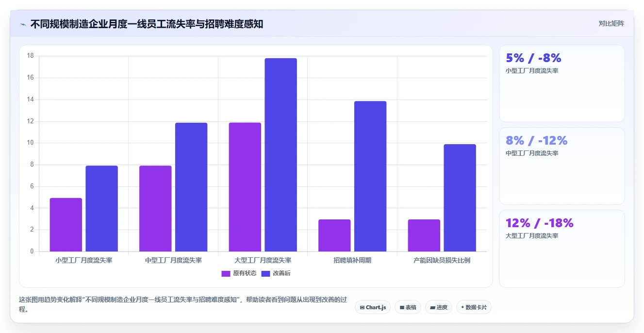Click the purple bar for 大型工厂月度流失率
644x333 pixels.
click(245, 187)
